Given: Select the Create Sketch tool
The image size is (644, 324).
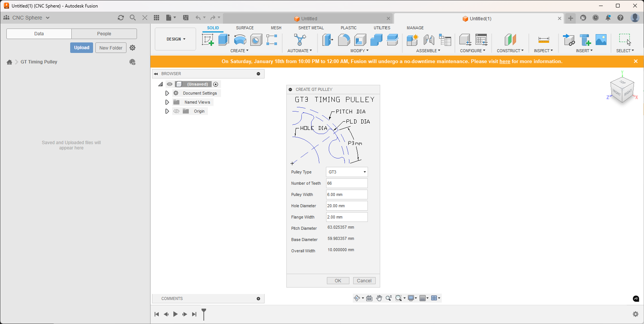Looking at the screenshot, I should coord(208,40).
